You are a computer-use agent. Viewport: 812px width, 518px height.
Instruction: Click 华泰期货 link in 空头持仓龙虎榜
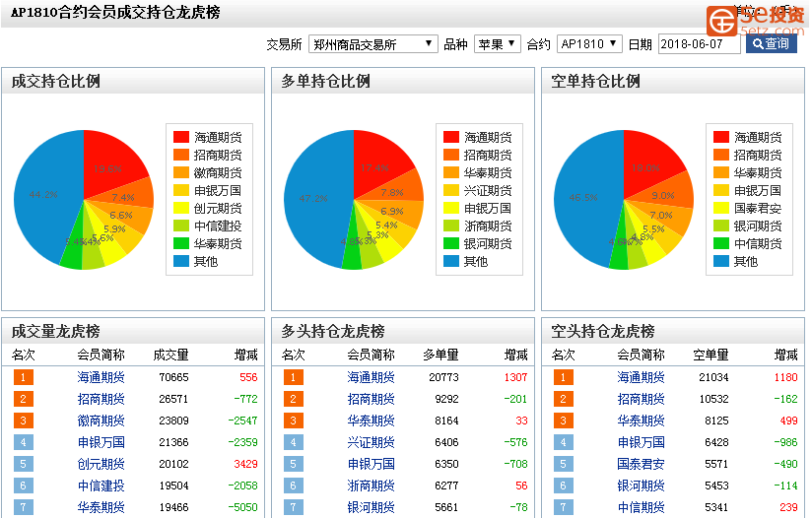click(x=641, y=421)
